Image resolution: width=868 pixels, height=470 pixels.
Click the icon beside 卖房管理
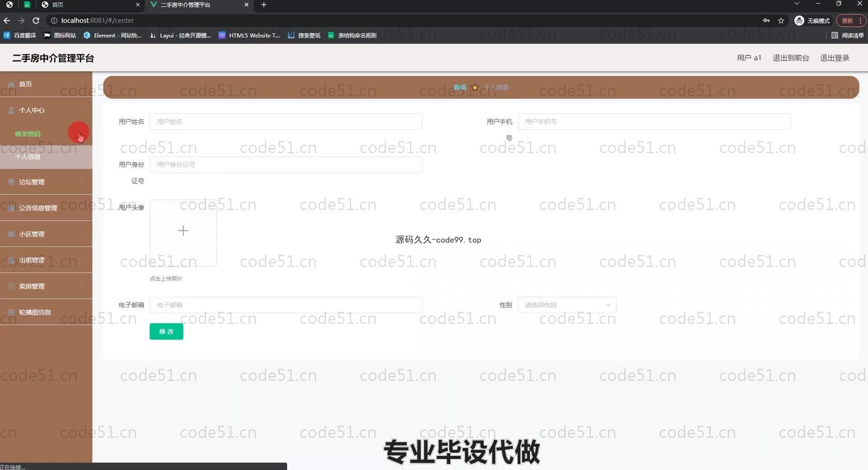click(x=11, y=286)
